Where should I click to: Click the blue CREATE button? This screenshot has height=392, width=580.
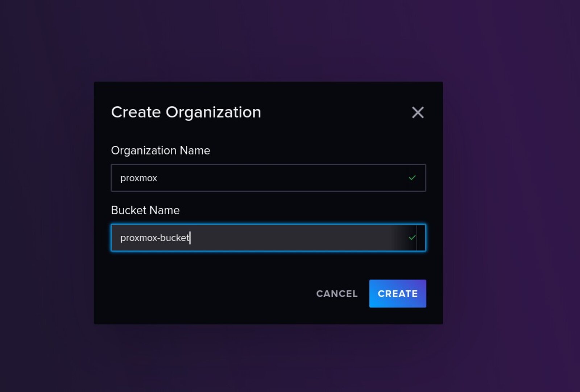398,293
